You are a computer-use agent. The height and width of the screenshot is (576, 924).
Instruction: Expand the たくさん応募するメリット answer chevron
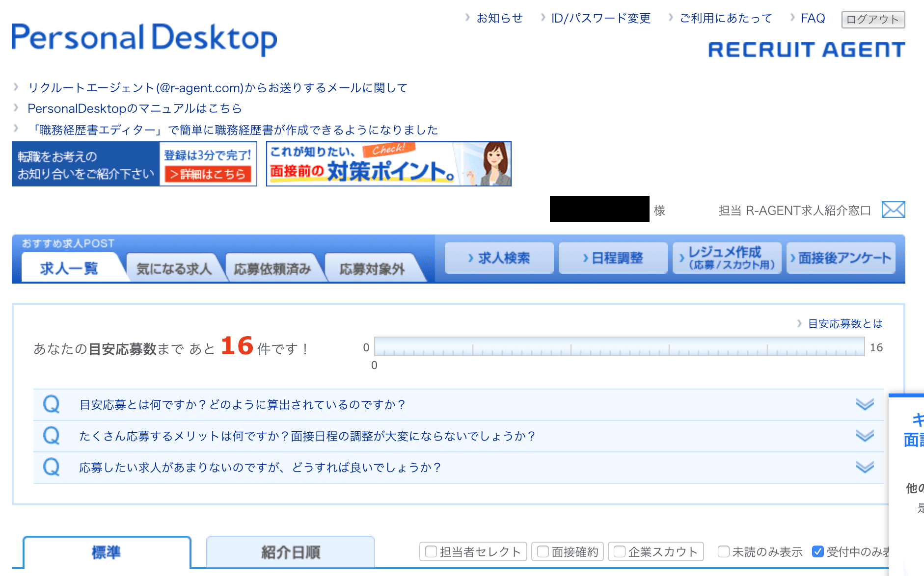(865, 436)
